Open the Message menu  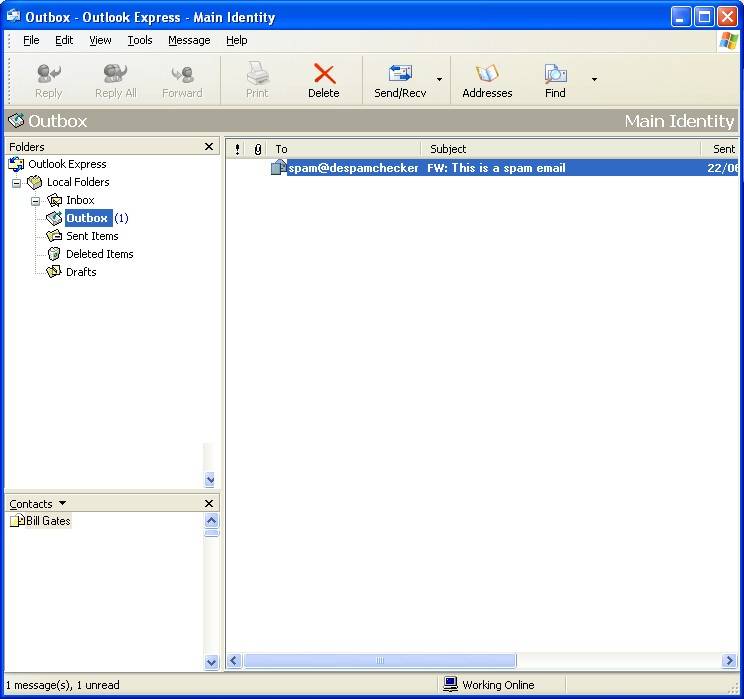pos(189,40)
